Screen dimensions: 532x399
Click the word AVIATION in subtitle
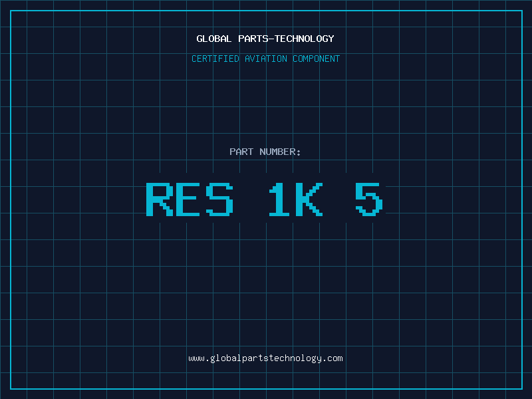tap(267, 59)
